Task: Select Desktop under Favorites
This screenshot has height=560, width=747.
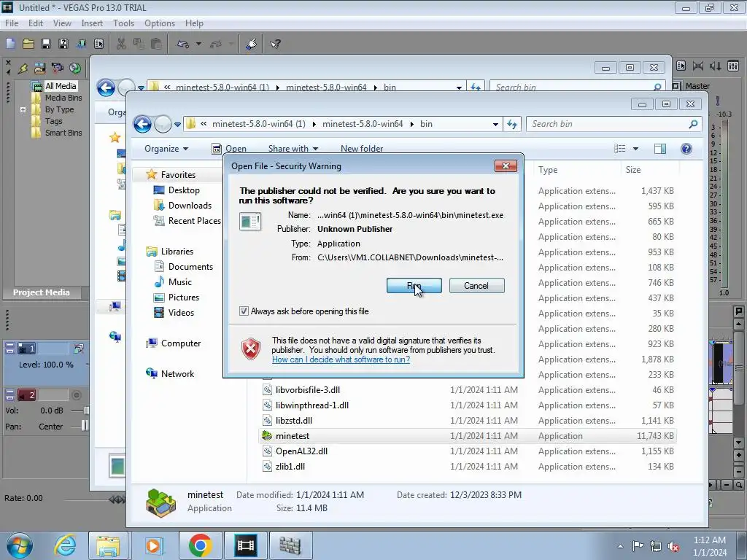Action: tap(184, 190)
